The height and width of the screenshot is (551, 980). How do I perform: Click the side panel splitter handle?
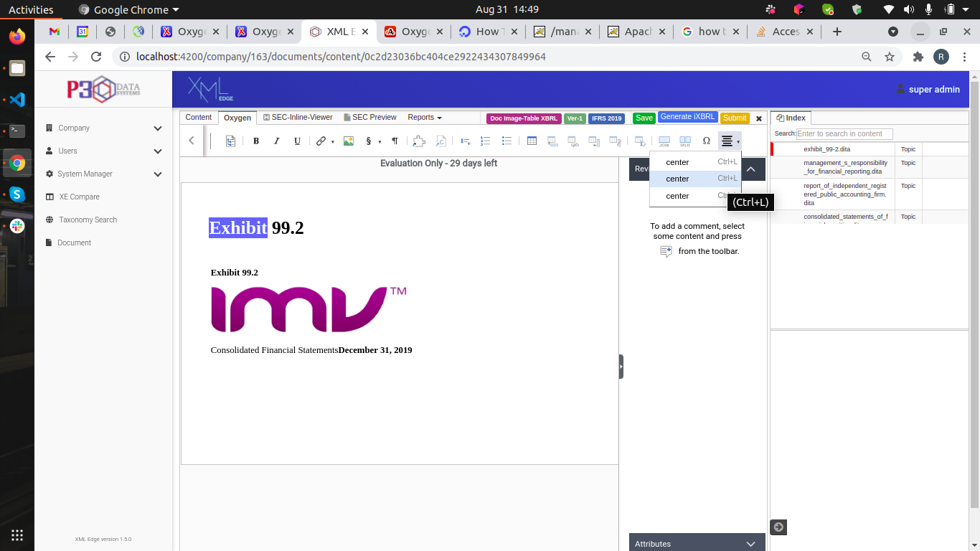point(621,367)
